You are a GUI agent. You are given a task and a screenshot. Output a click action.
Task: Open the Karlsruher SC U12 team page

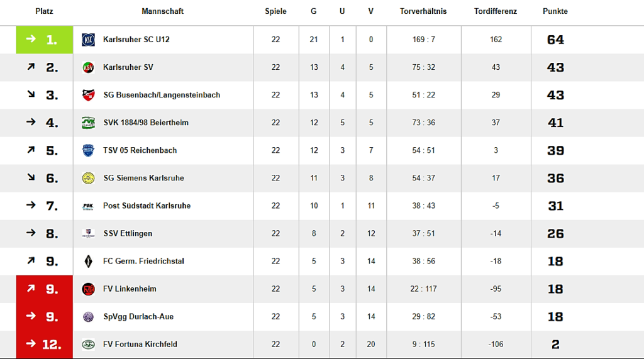tap(136, 40)
